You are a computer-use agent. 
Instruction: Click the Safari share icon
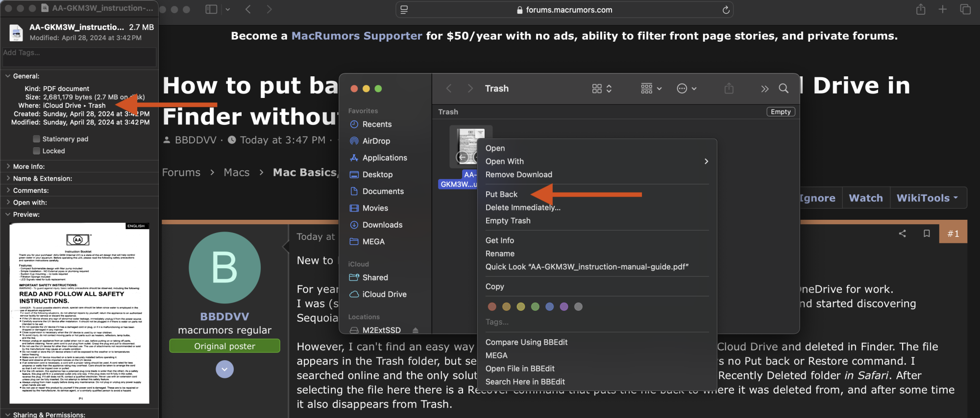pos(921,9)
